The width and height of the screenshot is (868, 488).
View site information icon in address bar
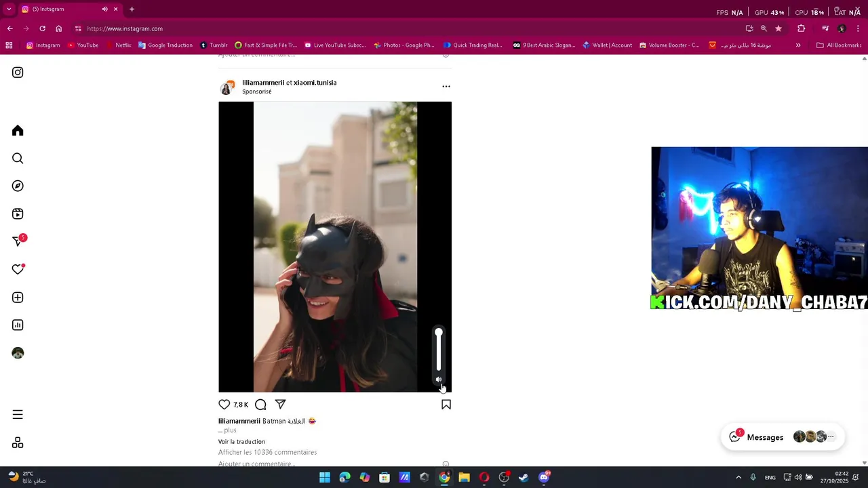coord(79,28)
